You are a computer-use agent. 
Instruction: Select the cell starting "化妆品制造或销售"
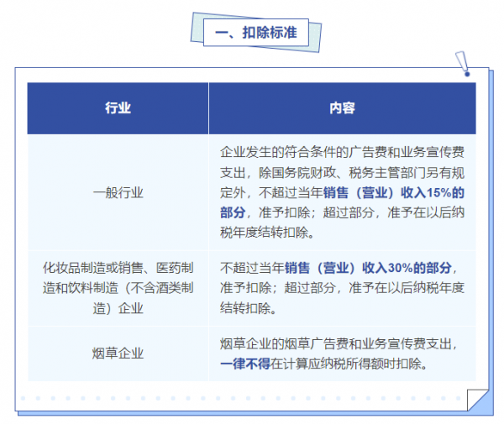(118, 288)
